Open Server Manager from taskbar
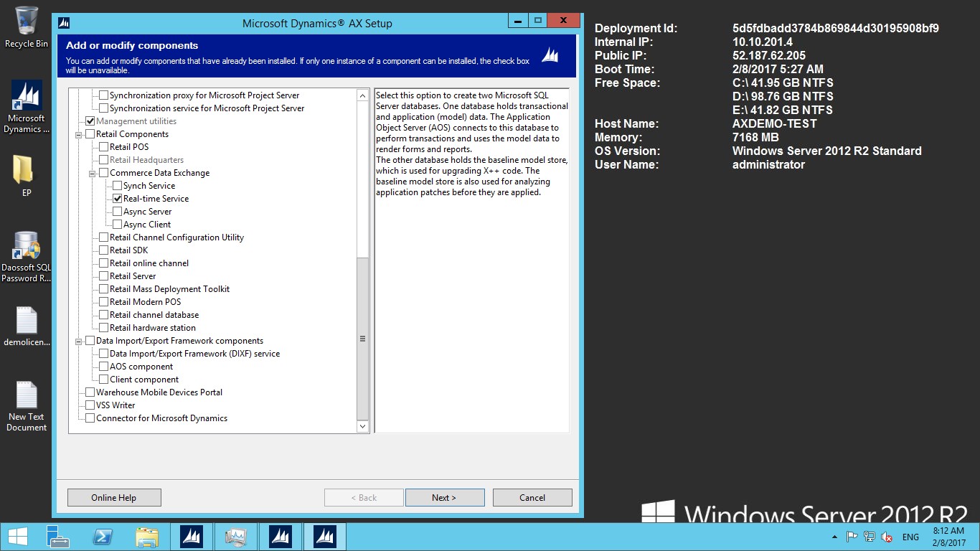The height and width of the screenshot is (551, 980). point(58,537)
